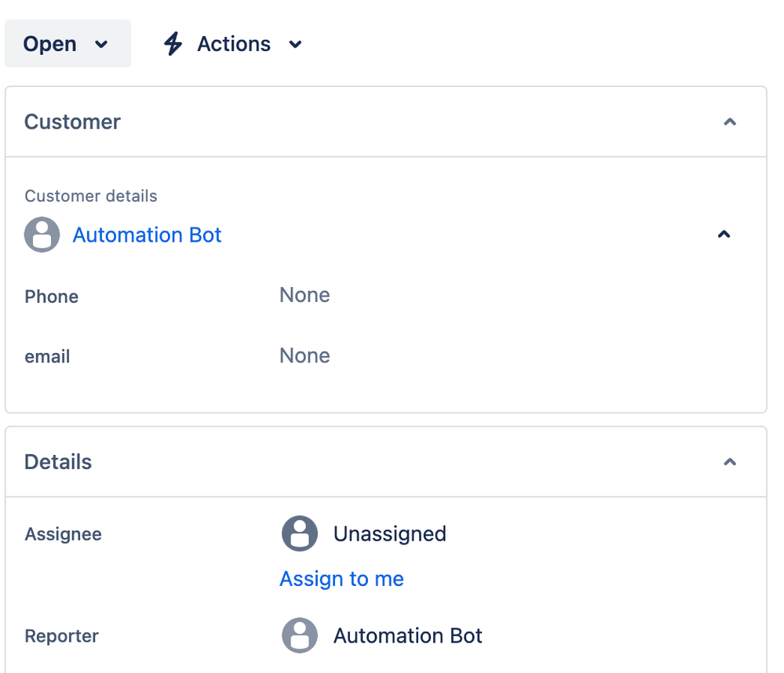
Task: Click the Assign to me link
Action: click(x=341, y=579)
